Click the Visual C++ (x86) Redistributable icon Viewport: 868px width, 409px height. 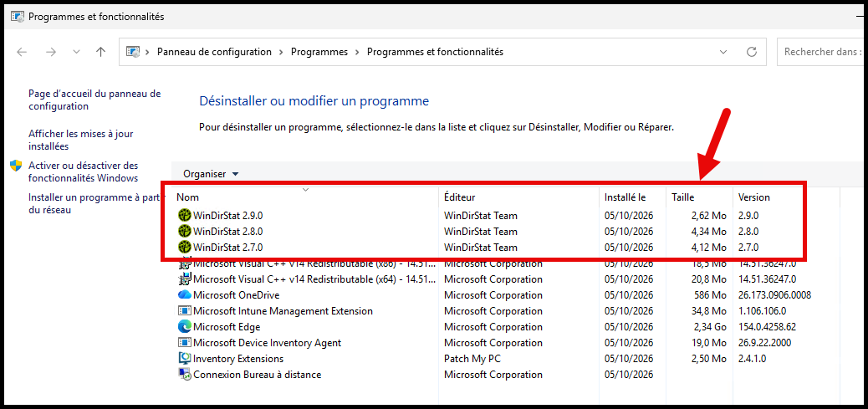(184, 264)
